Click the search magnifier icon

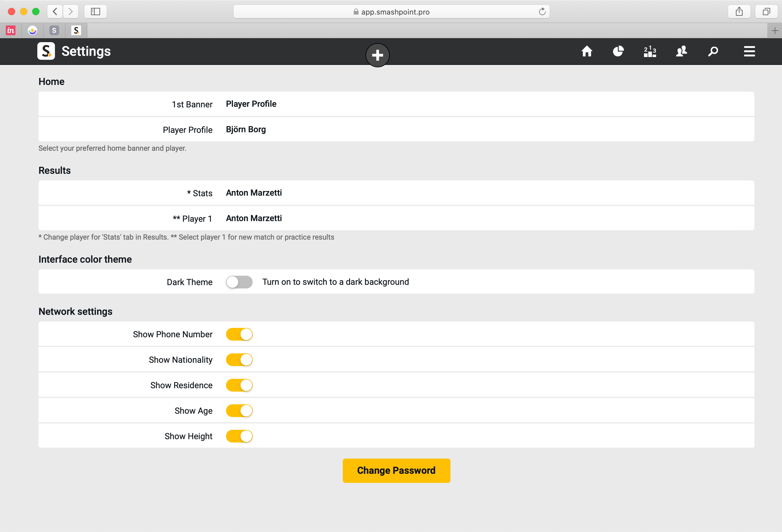(x=713, y=52)
